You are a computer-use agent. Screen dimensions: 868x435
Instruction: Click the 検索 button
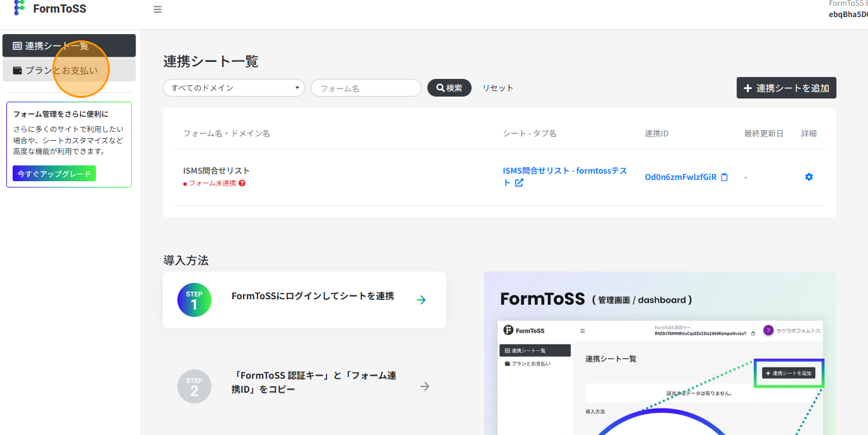point(449,88)
